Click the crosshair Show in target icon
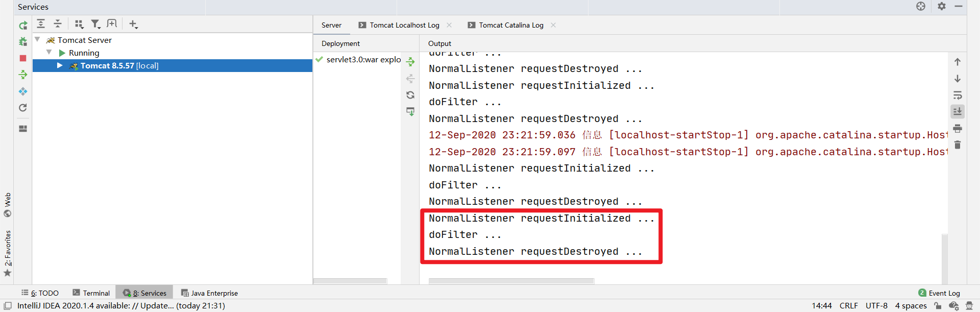The width and height of the screenshot is (980, 312). (x=921, y=6)
